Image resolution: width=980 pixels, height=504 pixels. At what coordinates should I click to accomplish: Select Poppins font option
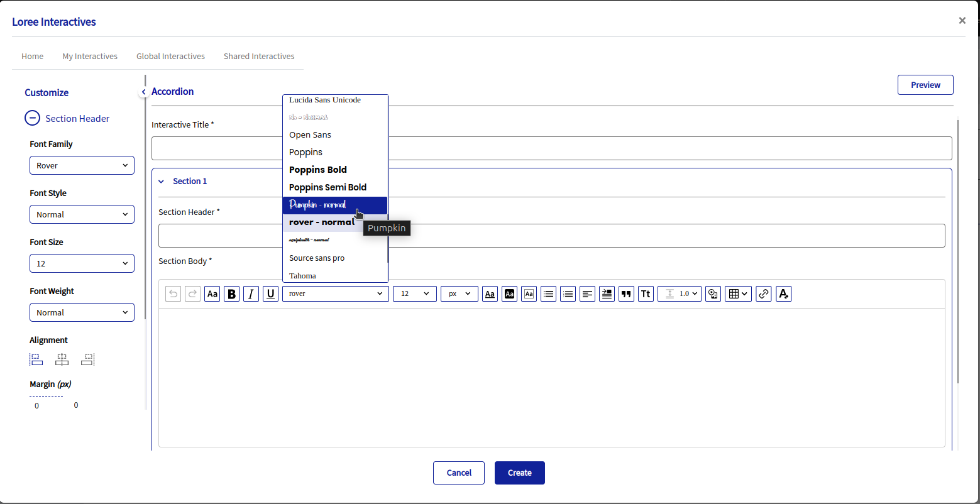[x=335, y=153]
